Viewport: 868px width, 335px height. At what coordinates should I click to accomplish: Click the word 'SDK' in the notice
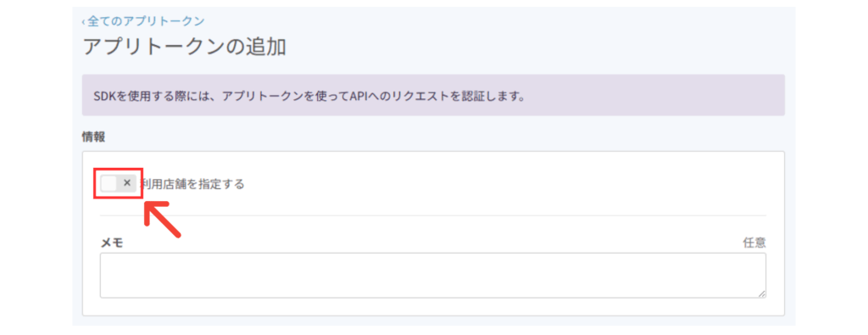tap(104, 96)
